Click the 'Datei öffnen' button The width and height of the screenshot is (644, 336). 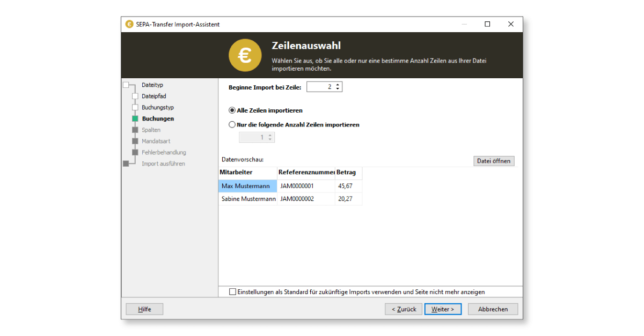(x=494, y=161)
